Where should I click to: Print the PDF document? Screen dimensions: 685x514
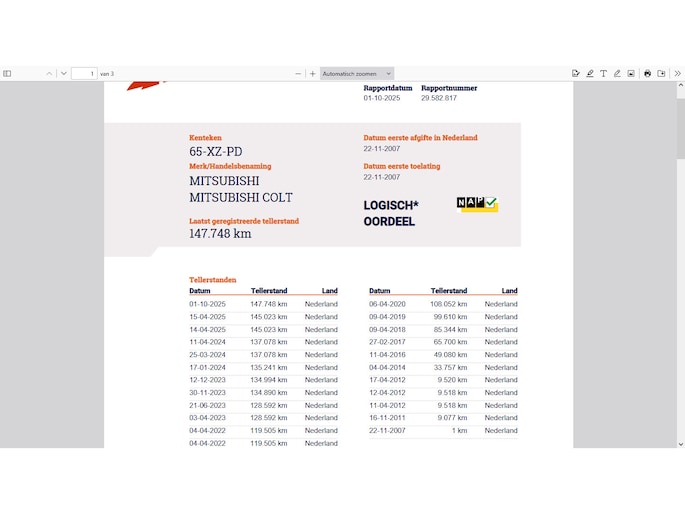pyautogui.click(x=647, y=73)
